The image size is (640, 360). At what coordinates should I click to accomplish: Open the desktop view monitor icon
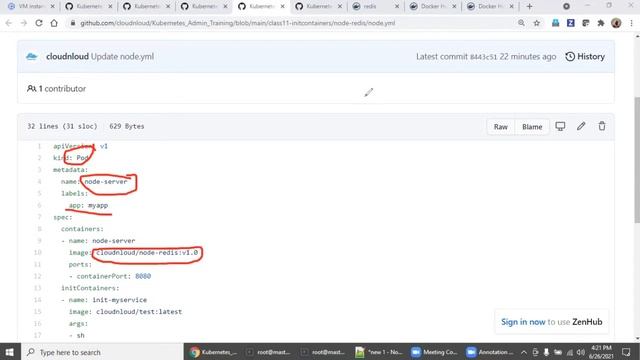(x=560, y=127)
